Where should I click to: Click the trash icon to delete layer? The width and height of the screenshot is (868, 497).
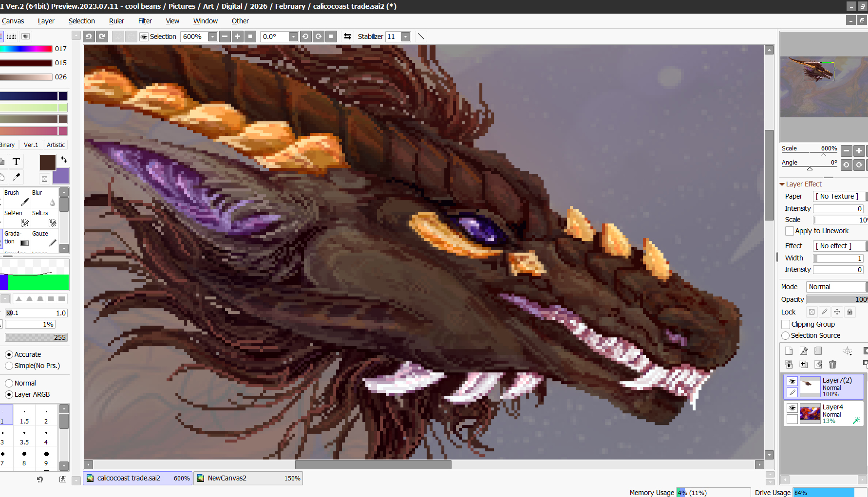tap(832, 364)
